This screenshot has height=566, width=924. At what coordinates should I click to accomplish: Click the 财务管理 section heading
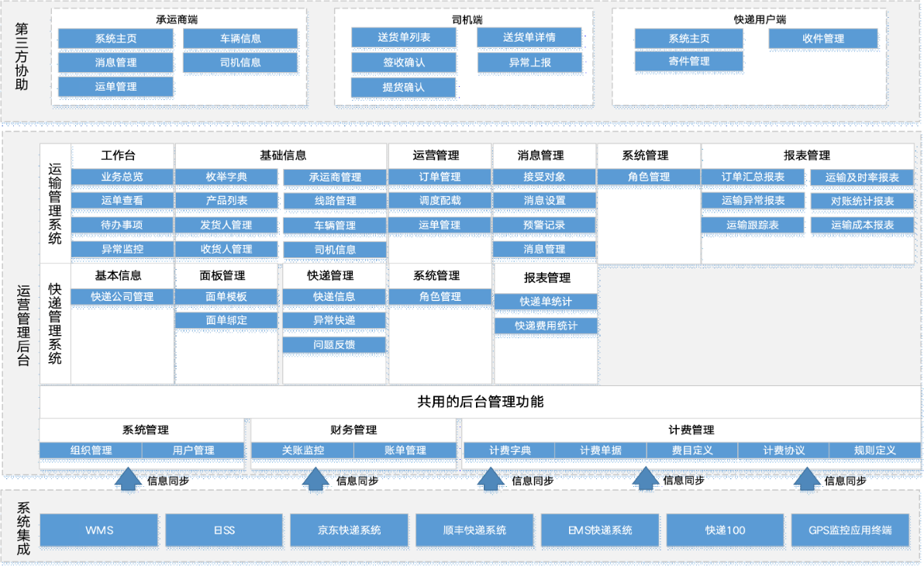[353, 430]
